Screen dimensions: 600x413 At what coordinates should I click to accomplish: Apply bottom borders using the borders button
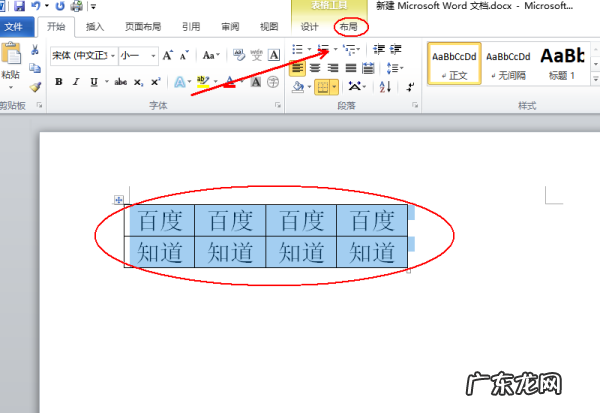(x=323, y=87)
